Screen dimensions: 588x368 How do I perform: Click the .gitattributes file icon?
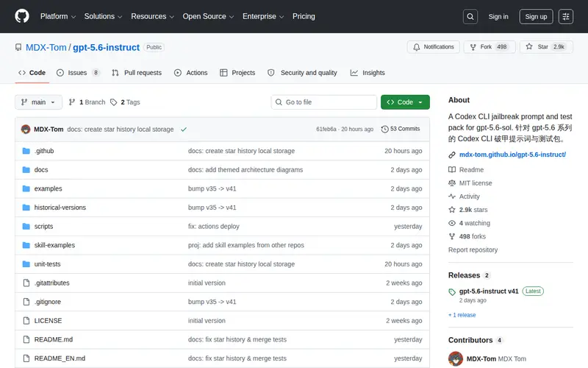(26, 283)
